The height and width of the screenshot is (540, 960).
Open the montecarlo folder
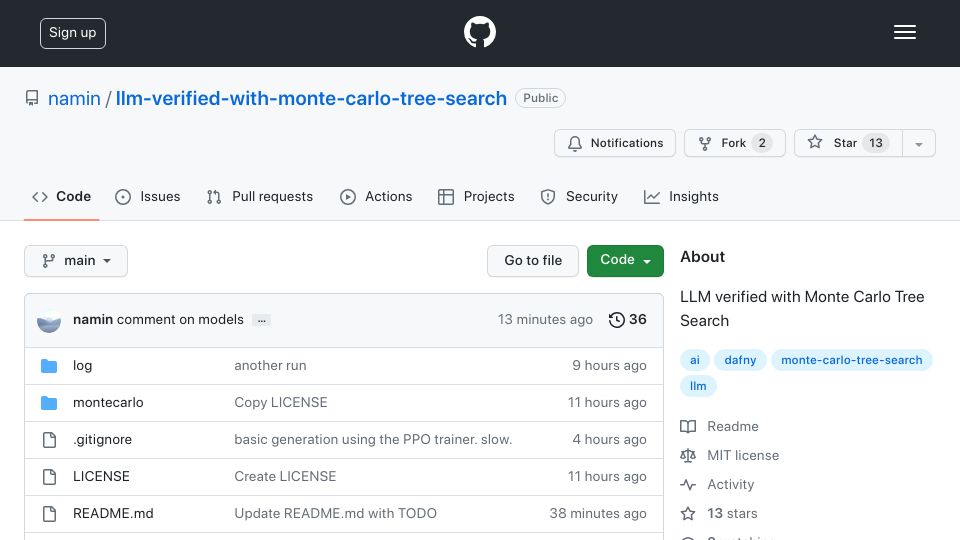click(108, 402)
